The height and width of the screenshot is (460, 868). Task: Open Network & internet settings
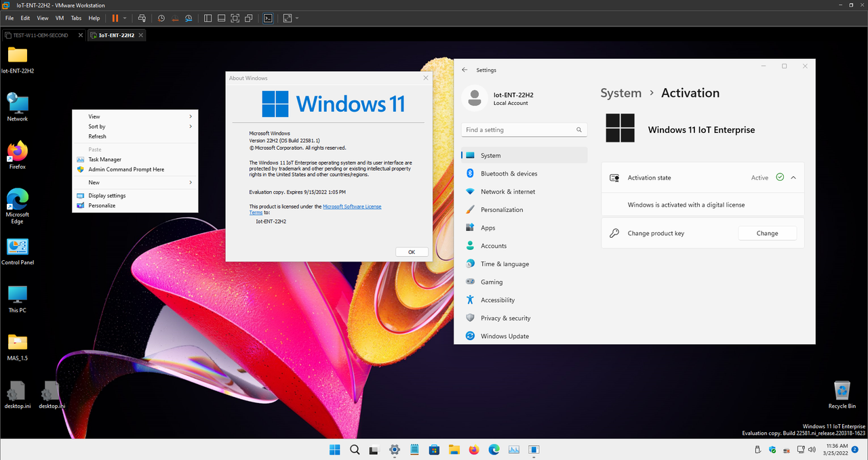click(524, 192)
